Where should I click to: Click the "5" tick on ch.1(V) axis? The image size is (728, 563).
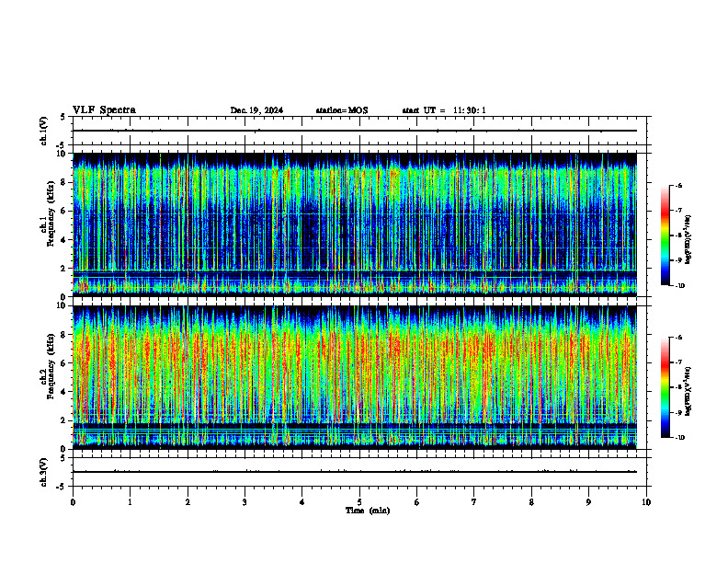pos(63,117)
